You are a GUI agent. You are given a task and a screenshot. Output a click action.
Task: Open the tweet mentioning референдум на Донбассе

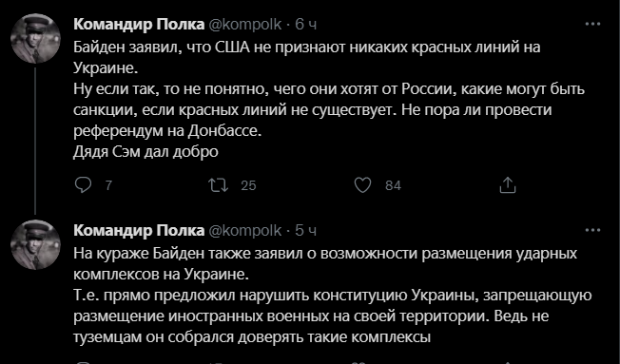[329, 99]
